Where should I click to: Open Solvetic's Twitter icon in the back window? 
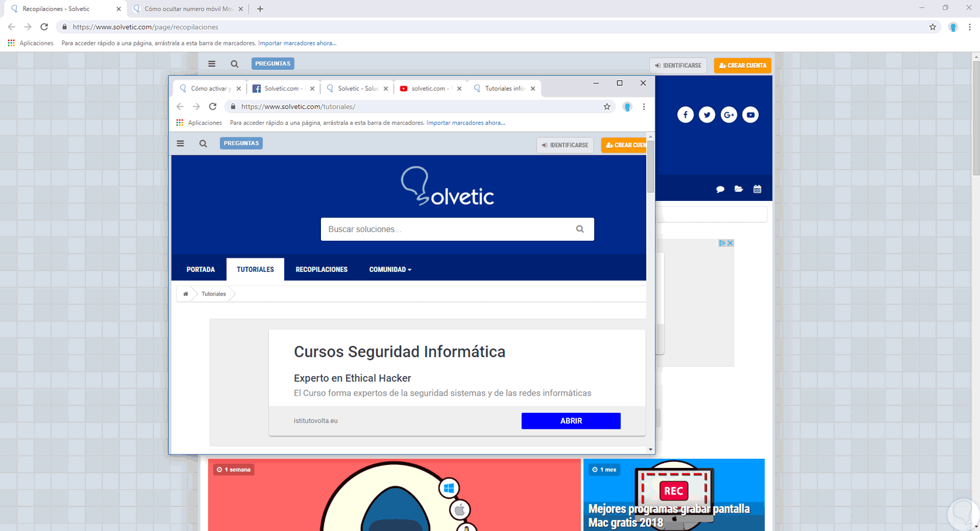point(707,115)
